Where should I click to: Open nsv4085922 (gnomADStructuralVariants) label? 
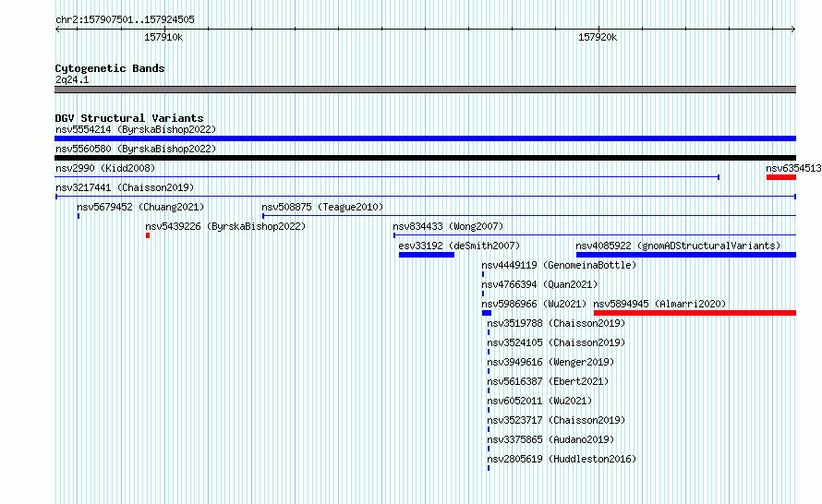tap(678, 246)
